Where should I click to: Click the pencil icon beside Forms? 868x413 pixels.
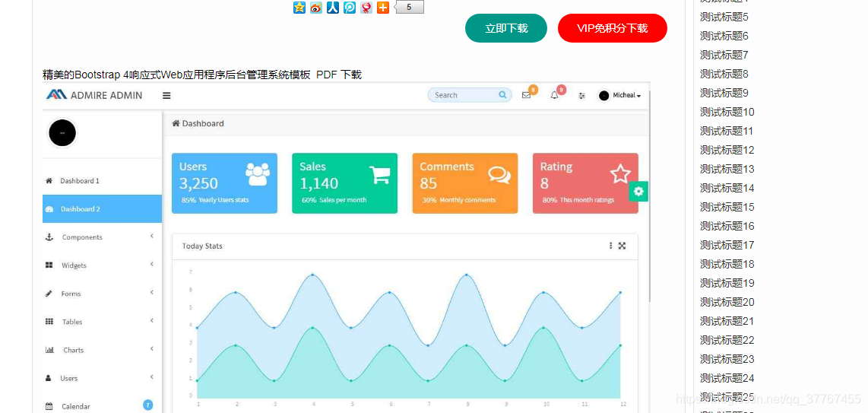pyautogui.click(x=49, y=294)
